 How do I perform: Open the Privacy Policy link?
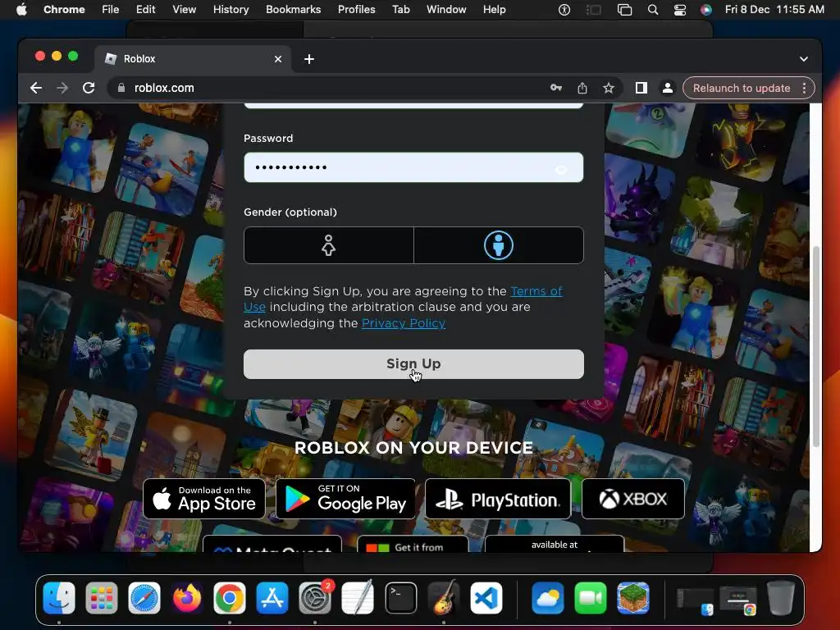(404, 323)
